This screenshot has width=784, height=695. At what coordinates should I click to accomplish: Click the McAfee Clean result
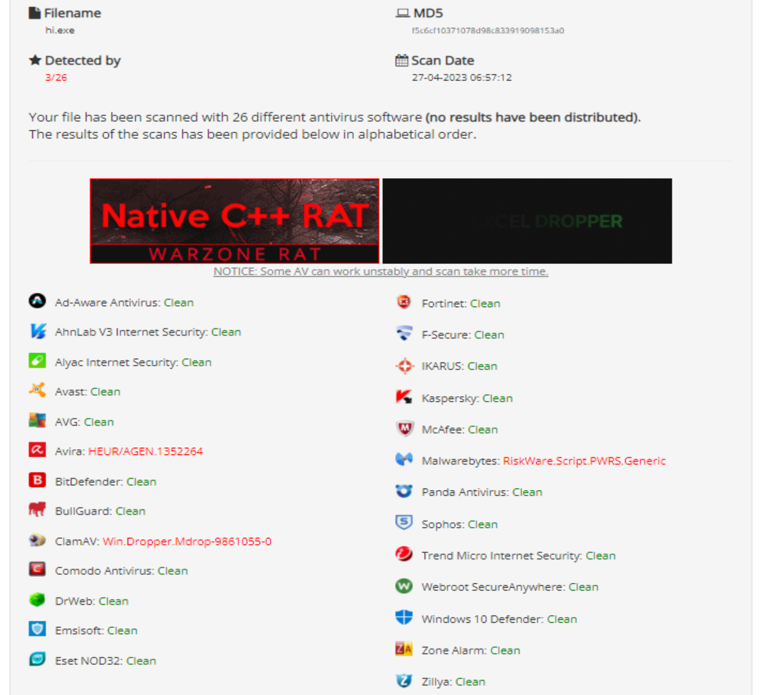tap(483, 430)
